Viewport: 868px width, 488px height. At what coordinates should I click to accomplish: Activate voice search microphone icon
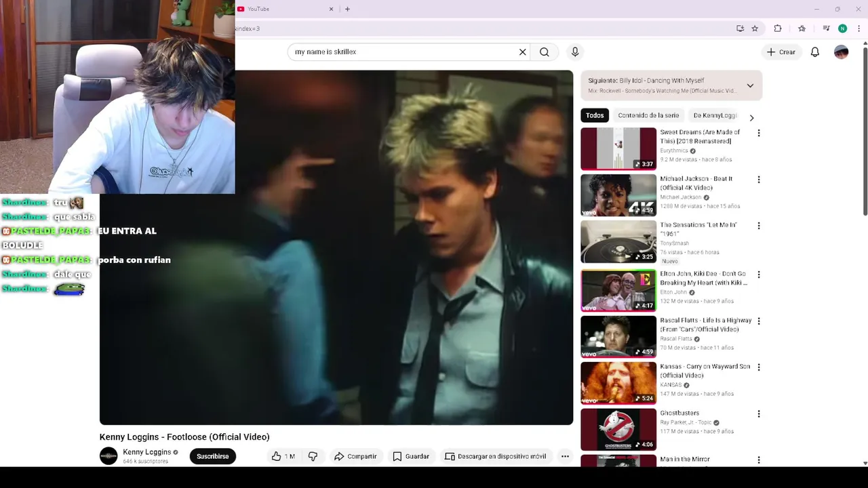(575, 52)
